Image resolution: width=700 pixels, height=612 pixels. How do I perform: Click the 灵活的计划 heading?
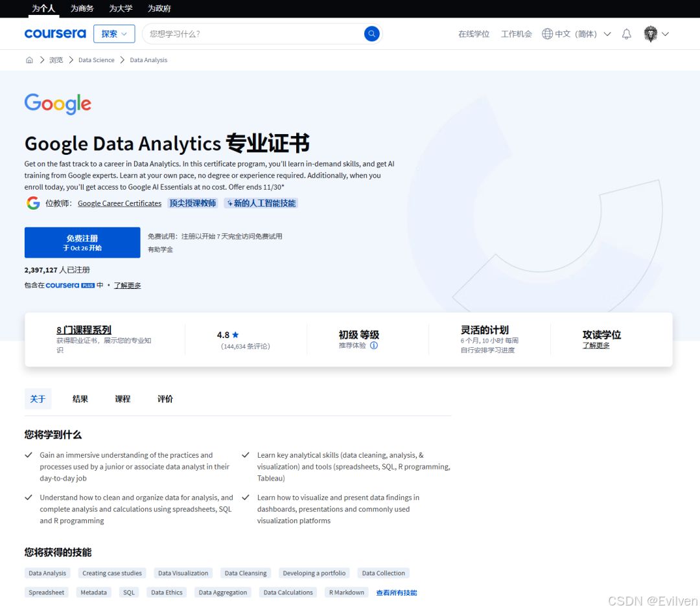click(484, 330)
